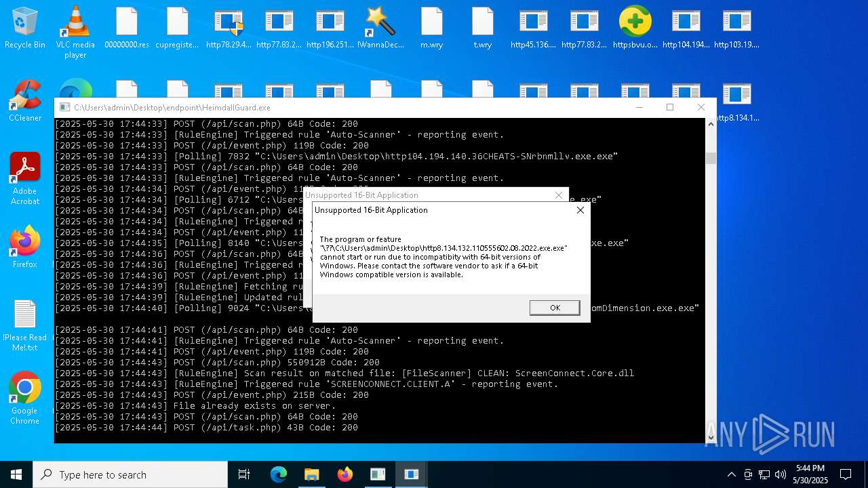Viewport: 868px width, 488px height.
Task: Click the 'POST (/api/scan.php) 550912B' log line
Action: [x=217, y=362]
